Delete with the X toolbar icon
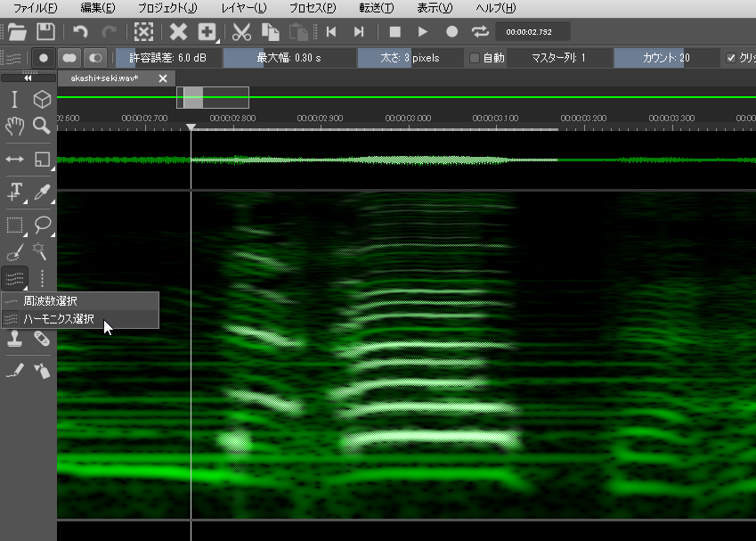The image size is (756, 541). tap(178, 32)
